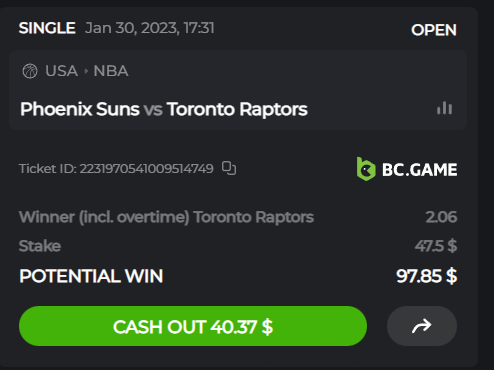Open match statistics bar chart icon
The image size is (494, 370).
(444, 108)
